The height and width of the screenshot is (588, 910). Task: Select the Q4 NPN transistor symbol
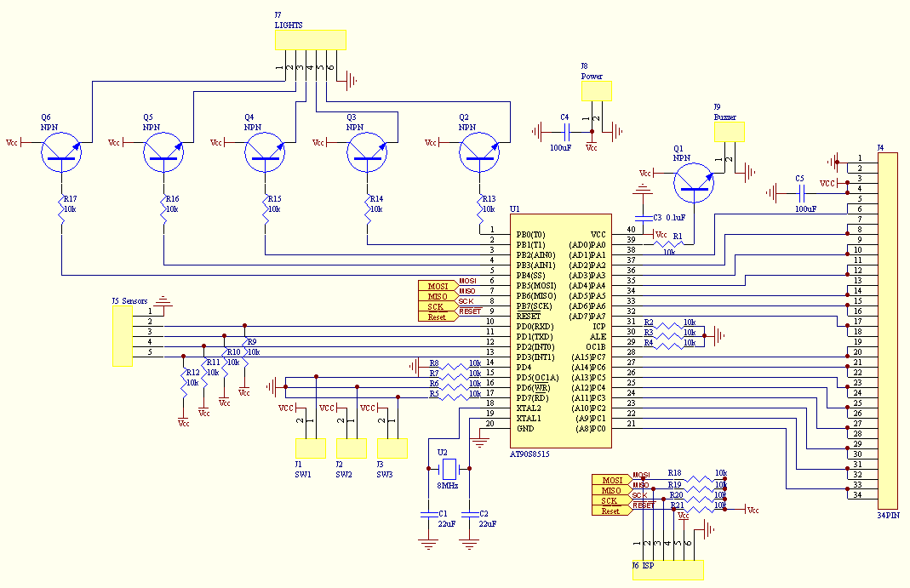[265, 152]
